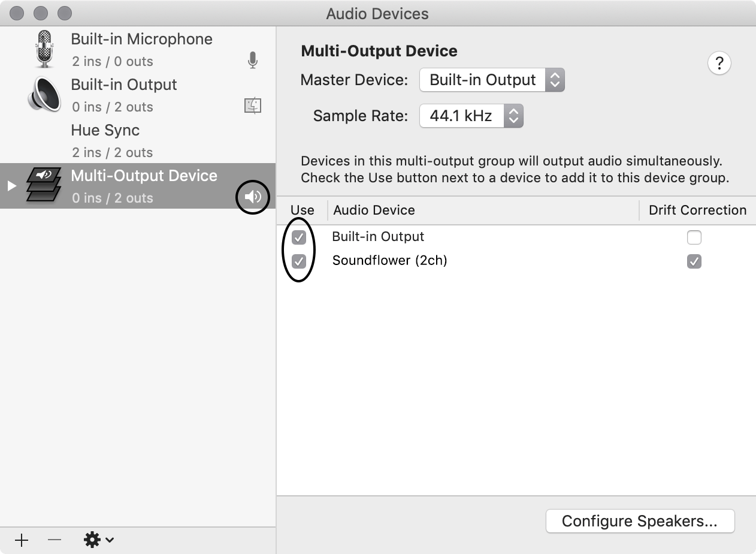Image resolution: width=756 pixels, height=554 pixels.
Task: Click the Built-in Output speaker icon
Action: 43,95
